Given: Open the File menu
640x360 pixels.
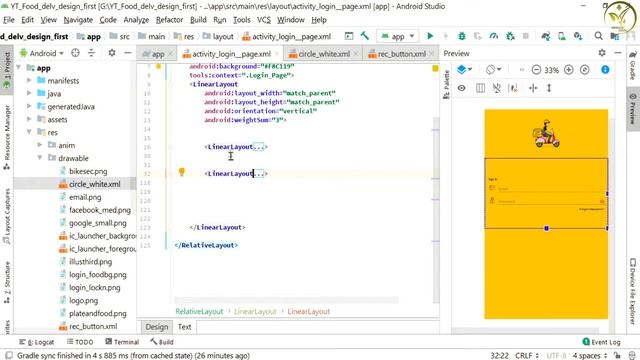Looking at the screenshot, I should click(x=9, y=20).
